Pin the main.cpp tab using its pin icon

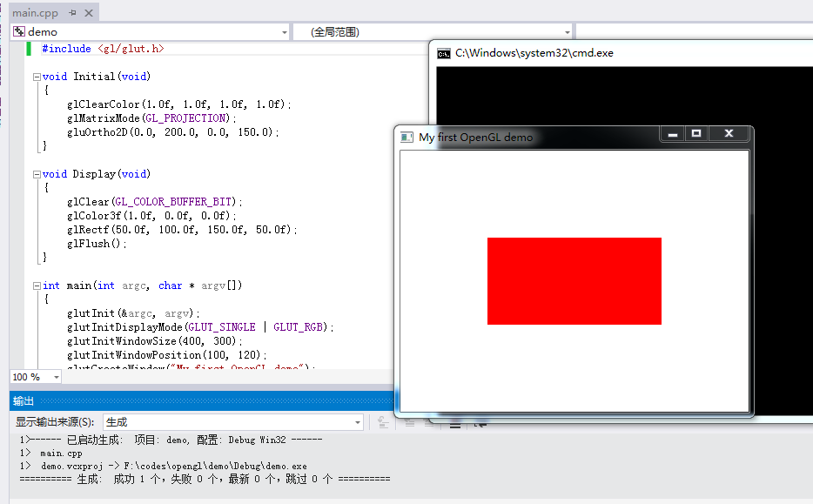[x=72, y=13]
